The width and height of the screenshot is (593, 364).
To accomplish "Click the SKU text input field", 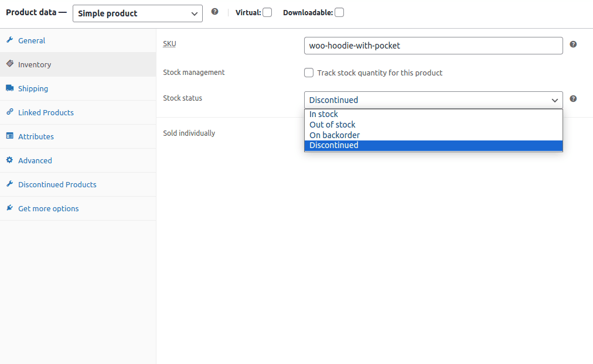I will [433, 46].
